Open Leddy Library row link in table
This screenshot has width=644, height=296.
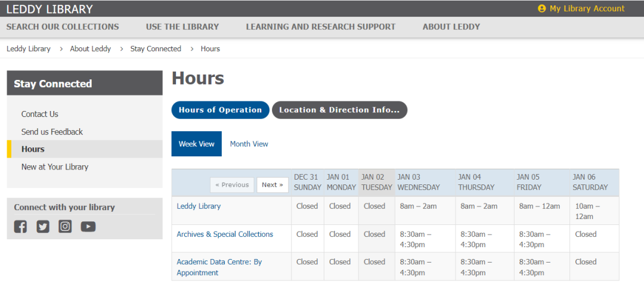click(x=199, y=206)
